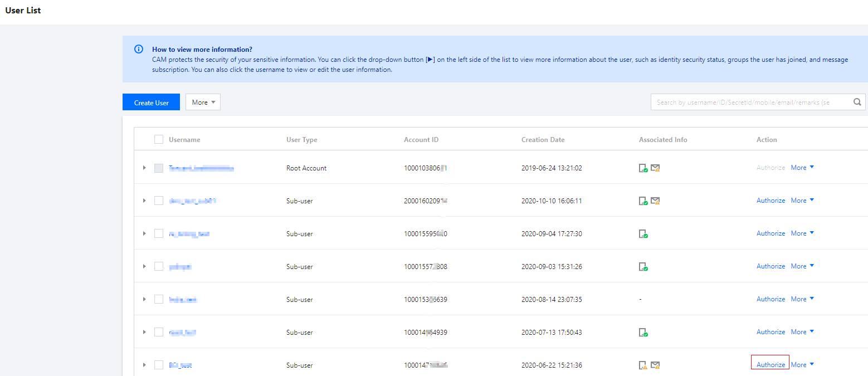The image size is (868, 376).
Task: Click mobile verified icon for user created 2020-07-13
Action: (643, 333)
